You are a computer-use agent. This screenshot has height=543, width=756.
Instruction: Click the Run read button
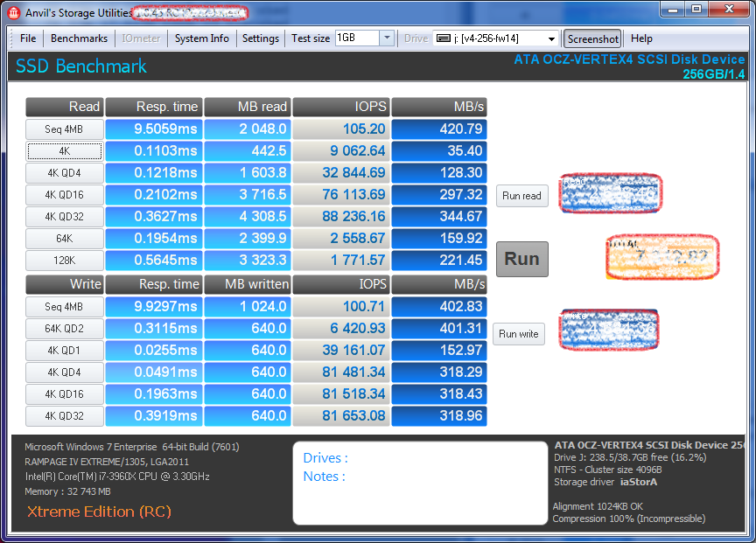[x=522, y=196]
